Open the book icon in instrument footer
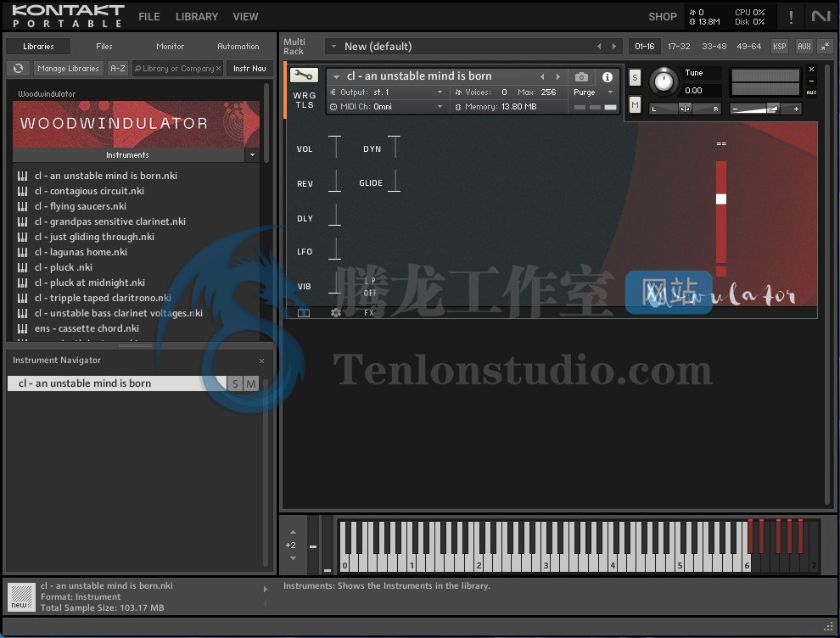840x638 pixels. coord(304,313)
